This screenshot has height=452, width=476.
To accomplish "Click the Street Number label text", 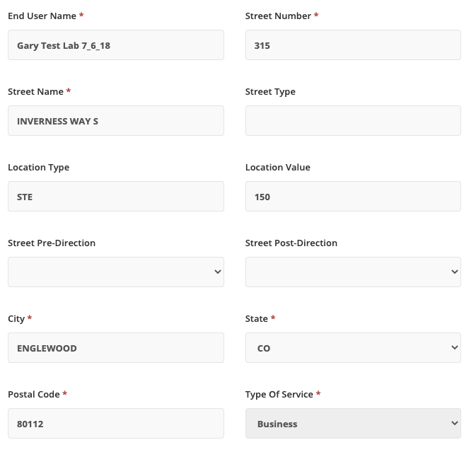I will click(x=277, y=16).
